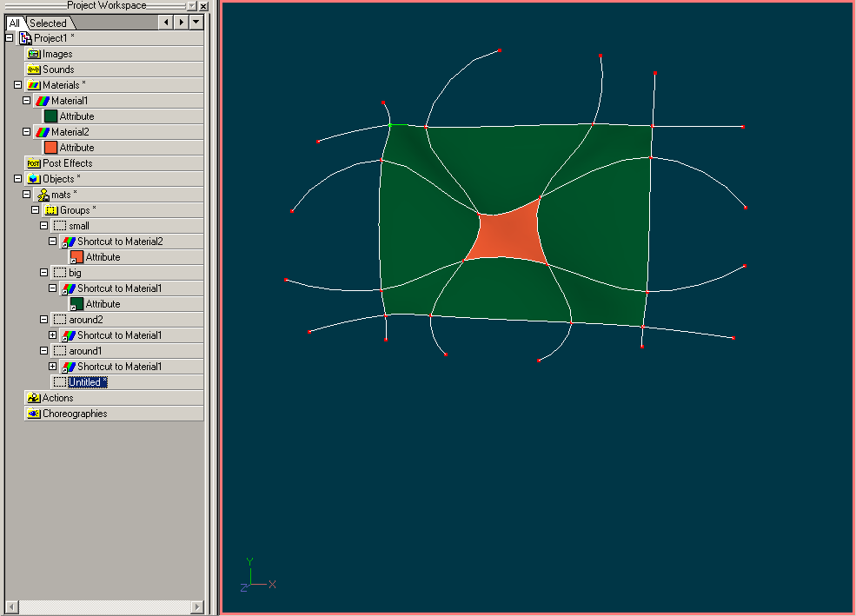Click the around2 group icon

(60, 320)
